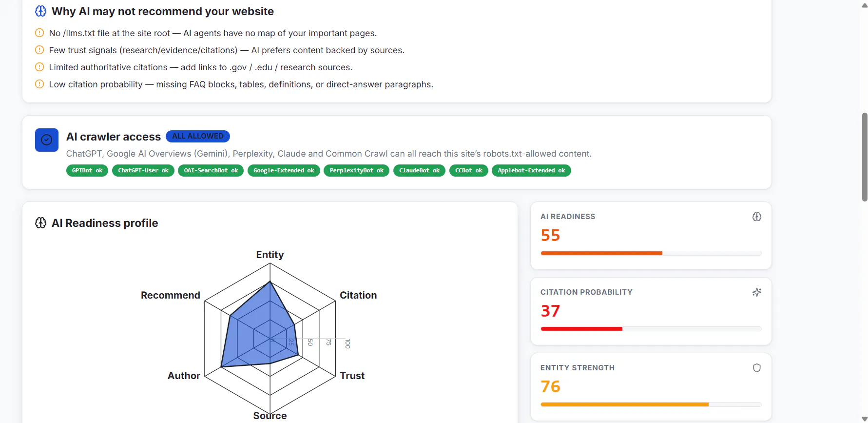Click the sparkle icon in Citation Probability card
The height and width of the screenshot is (423, 868).
[x=756, y=292]
